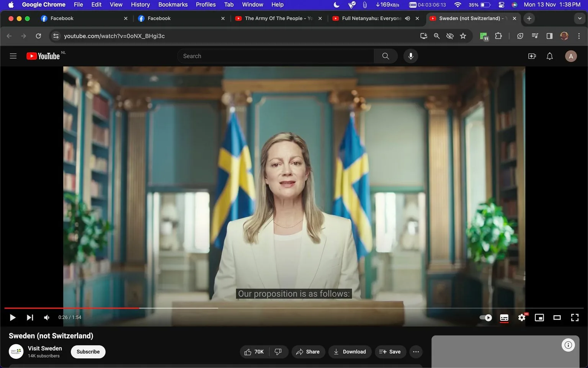
Task: Open the Create video icon
Action: point(532,56)
